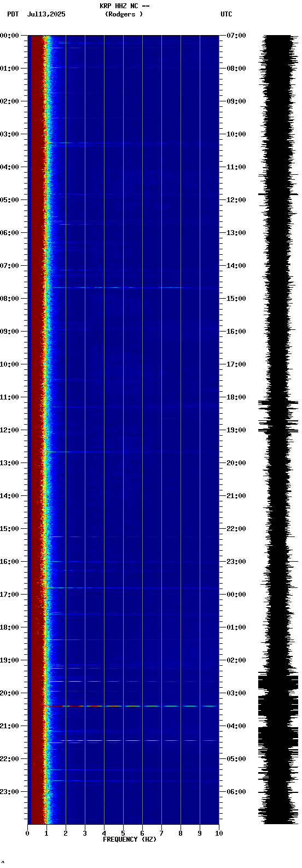Click the large amplitude seismogram burst near 03:20 UTC
The image size is (302, 868).
(x=278, y=707)
